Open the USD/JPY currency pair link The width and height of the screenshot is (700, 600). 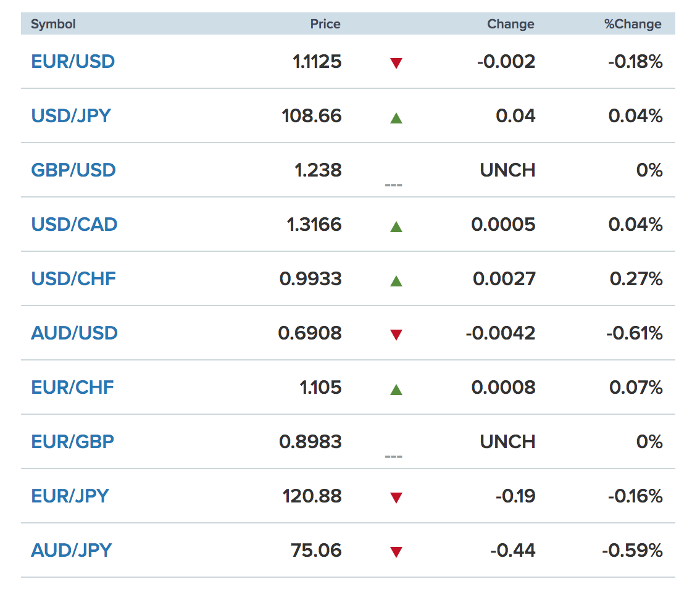(71, 116)
